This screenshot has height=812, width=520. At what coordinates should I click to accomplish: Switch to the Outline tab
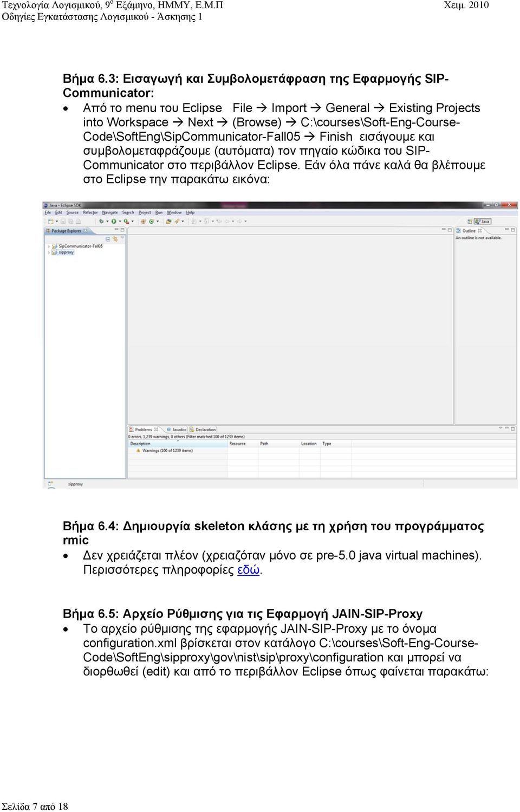pyautogui.click(x=469, y=231)
